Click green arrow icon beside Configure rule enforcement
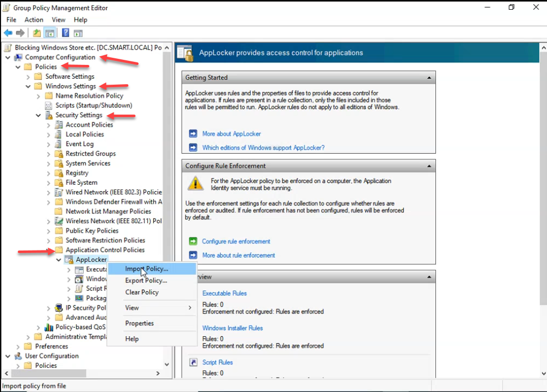547x392 pixels. pos(193,241)
